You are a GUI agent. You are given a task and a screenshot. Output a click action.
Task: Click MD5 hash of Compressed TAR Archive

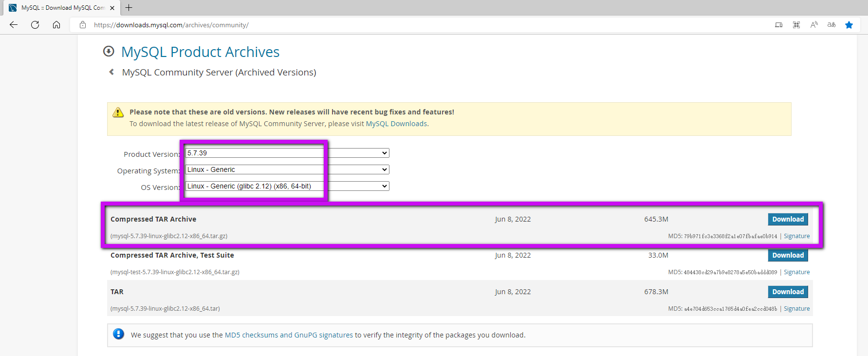(x=730, y=236)
